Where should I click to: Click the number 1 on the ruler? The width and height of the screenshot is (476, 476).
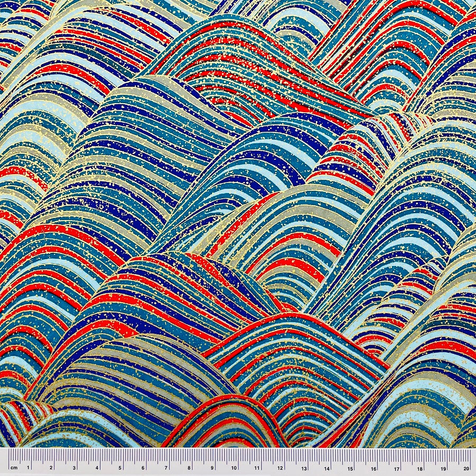click(28, 468)
